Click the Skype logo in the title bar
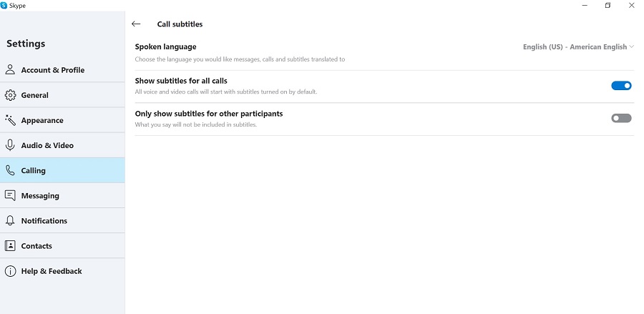Screen dimensions: 644x314 tap(4, 5)
